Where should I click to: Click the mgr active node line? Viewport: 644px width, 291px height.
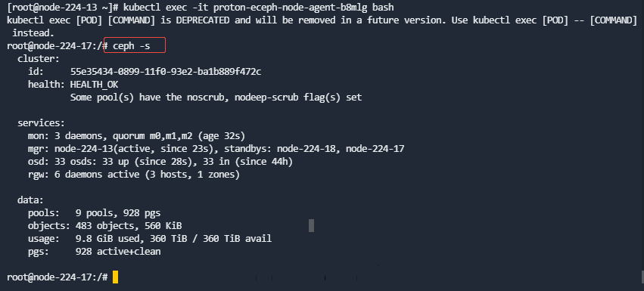coord(216,149)
